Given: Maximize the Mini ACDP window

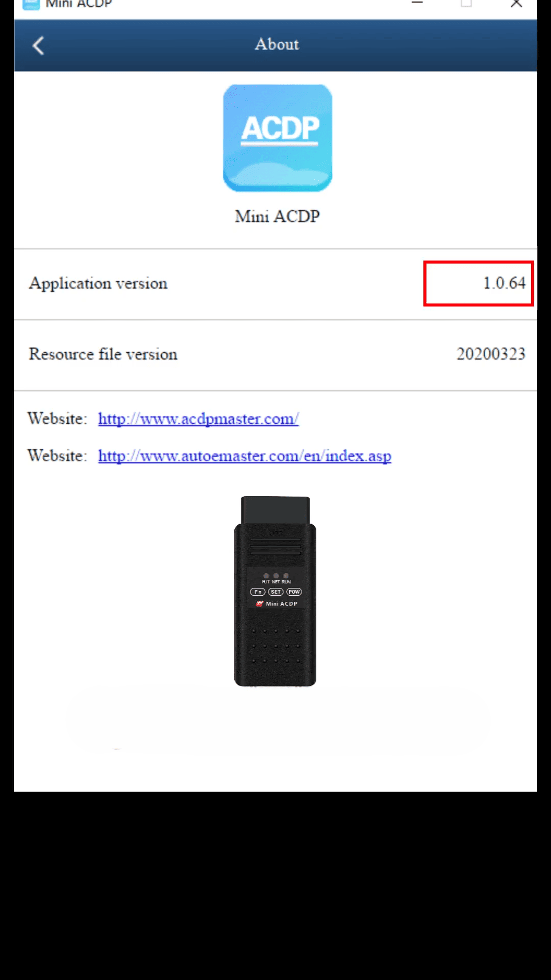Looking at the screenshot, I should coord(466,4).
